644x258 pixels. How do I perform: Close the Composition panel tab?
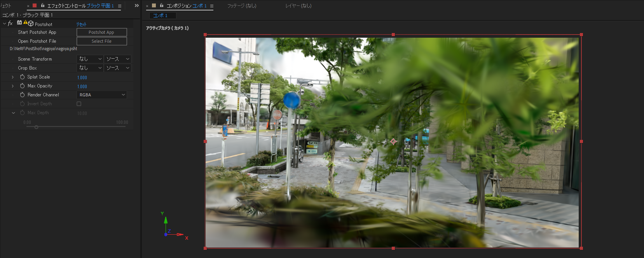click(x=147, y=6)
